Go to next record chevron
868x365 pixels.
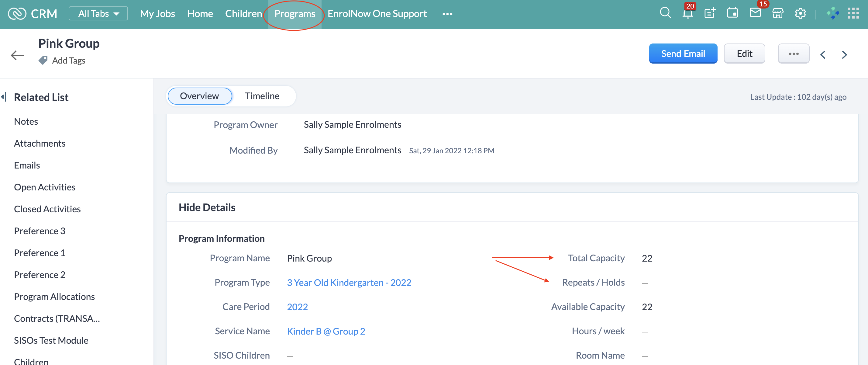coord(844,54)
